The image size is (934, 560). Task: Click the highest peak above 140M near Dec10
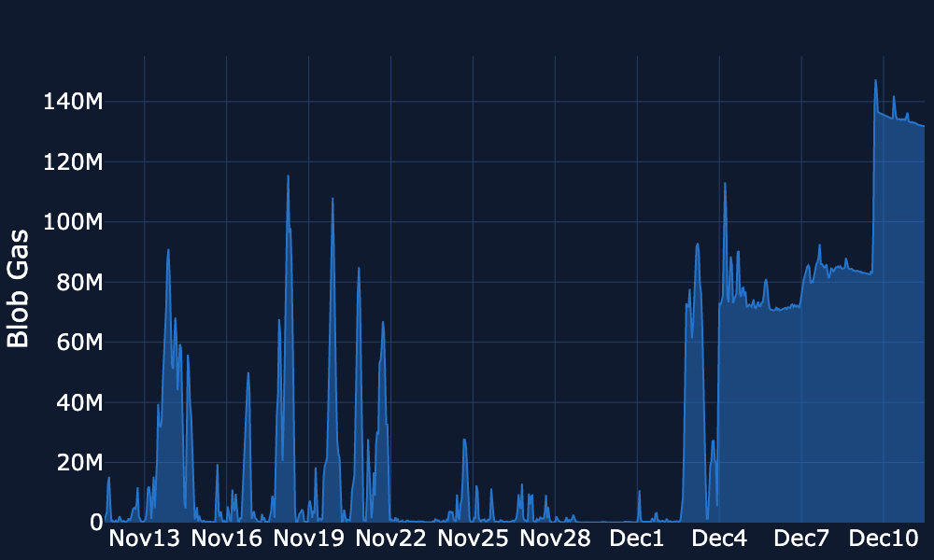(x=876, y=81)
